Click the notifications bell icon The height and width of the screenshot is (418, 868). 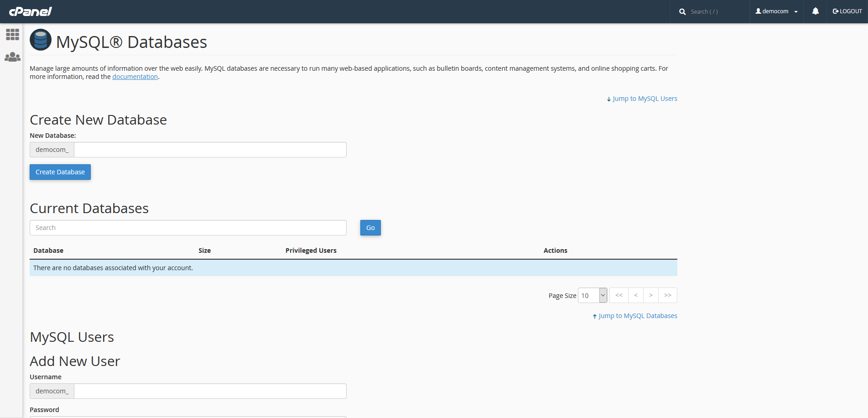tap(815, 11)
